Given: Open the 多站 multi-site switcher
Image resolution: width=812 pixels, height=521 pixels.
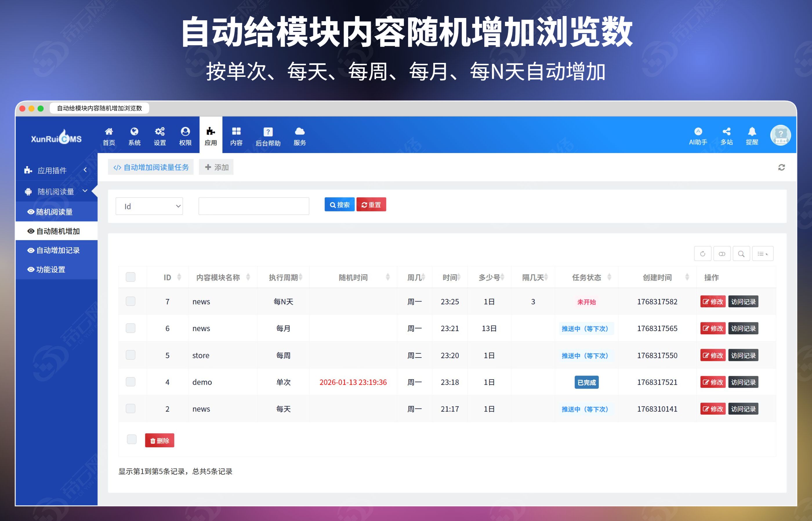Looking at the screenshot, I should [x=727, y=136].
